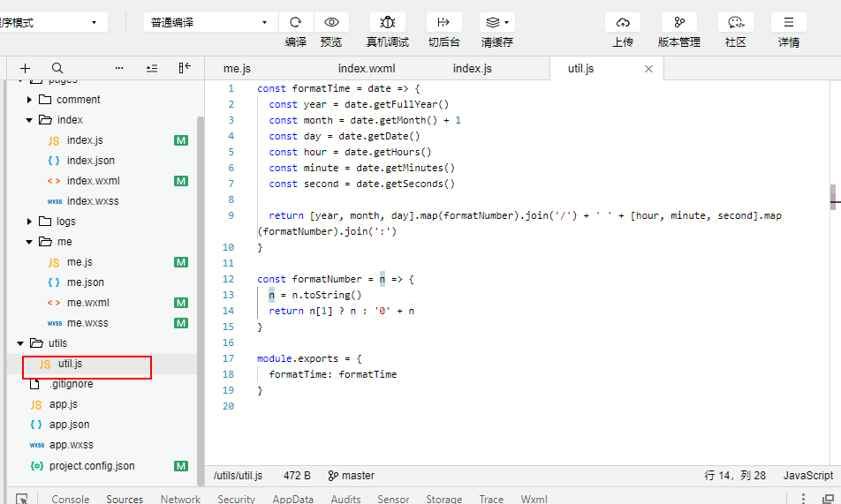Open me.wxss in the file tree
The height and width of the screenshot is (504, 841).
pos(87,323)
